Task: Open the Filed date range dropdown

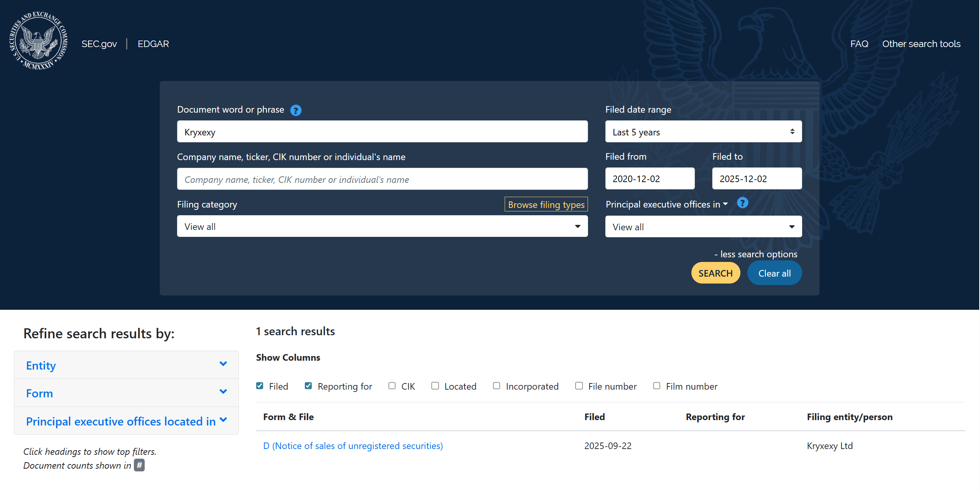Action: [703, 132]
